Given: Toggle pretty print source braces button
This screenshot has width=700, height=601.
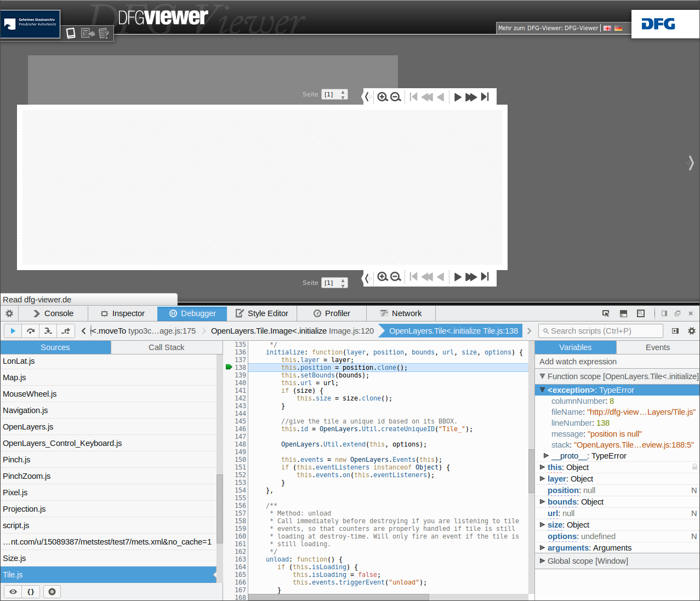Looking at the screenshot, I should [x=31, y=592].
